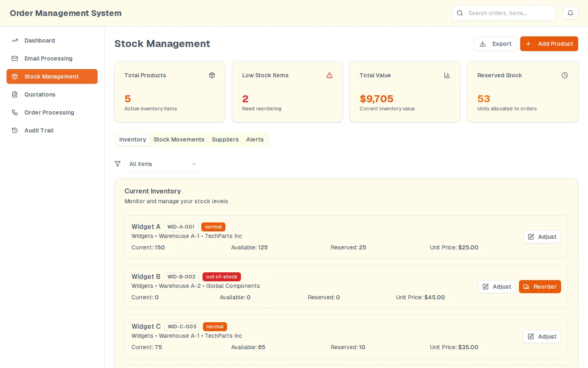Click the Quotations document icon
Screen dimensions: 588x368
click(15, 94)
